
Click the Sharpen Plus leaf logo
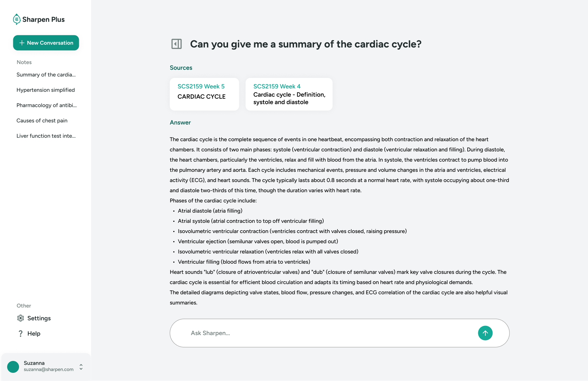tap(16, 19)
